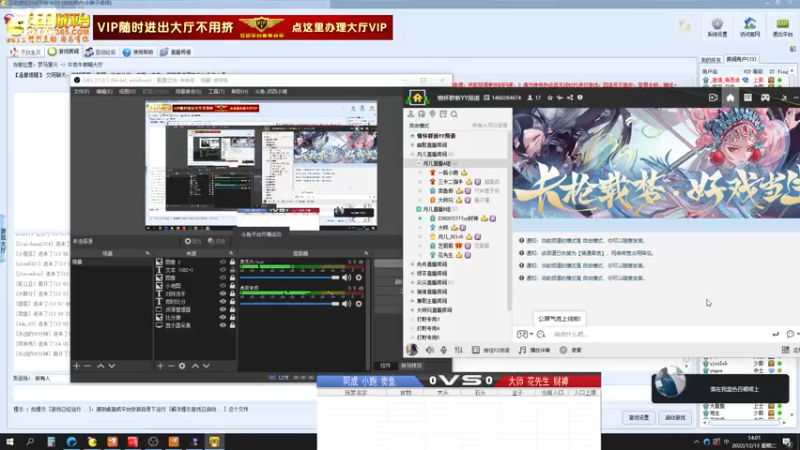Click 按住F2说话 in YY bottom bar
Image resolution: width=800 pixels, height=450 pixels.
(x=491, y=350)
